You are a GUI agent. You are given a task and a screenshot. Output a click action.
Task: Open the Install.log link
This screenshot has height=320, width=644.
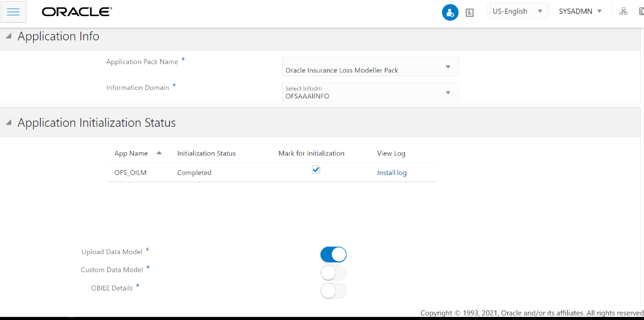392,173
